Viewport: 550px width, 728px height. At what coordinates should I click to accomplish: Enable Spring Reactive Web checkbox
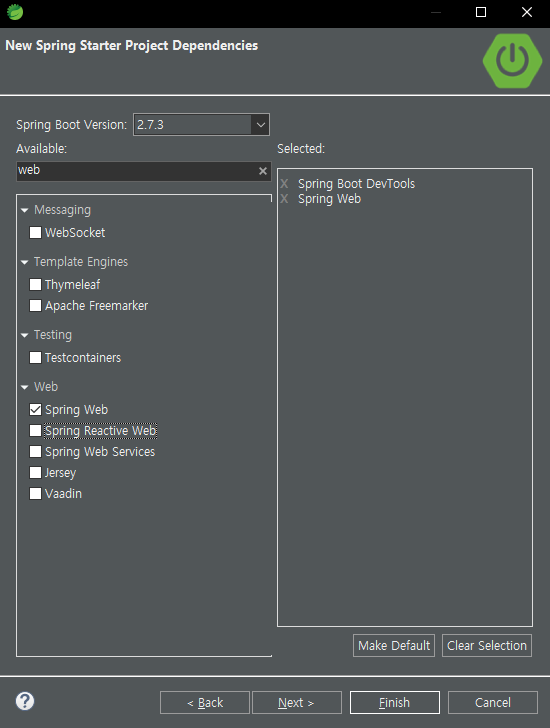[x=35, y=431]
